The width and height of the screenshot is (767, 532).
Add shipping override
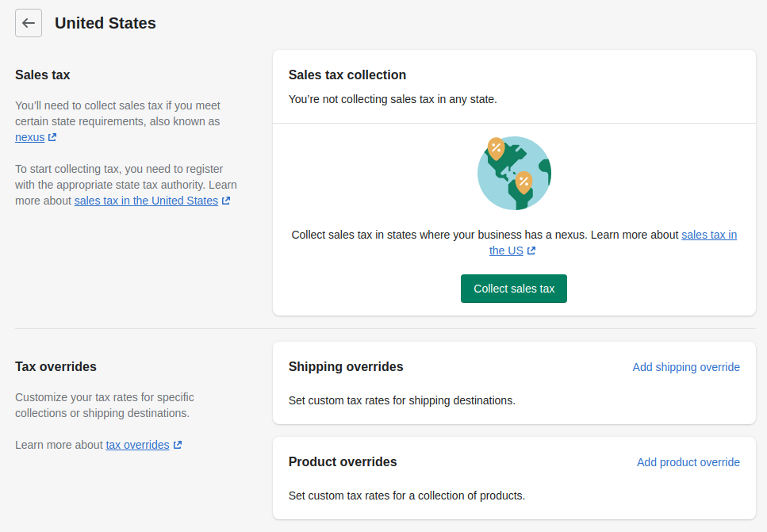coord(686,367)
